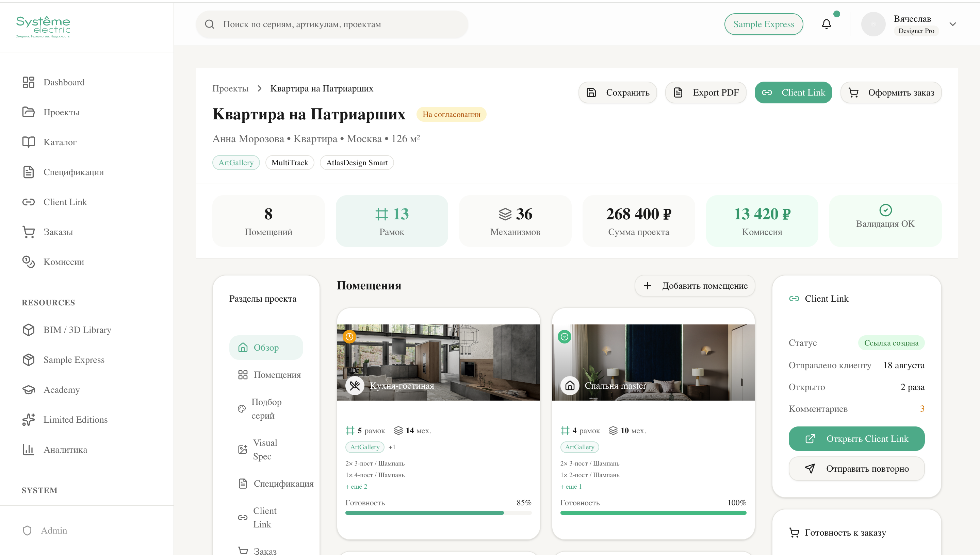The width and height of the screenshot is (980, 555).
Task: Click the Заказ cart icon in sections
Action: point(243,551)
